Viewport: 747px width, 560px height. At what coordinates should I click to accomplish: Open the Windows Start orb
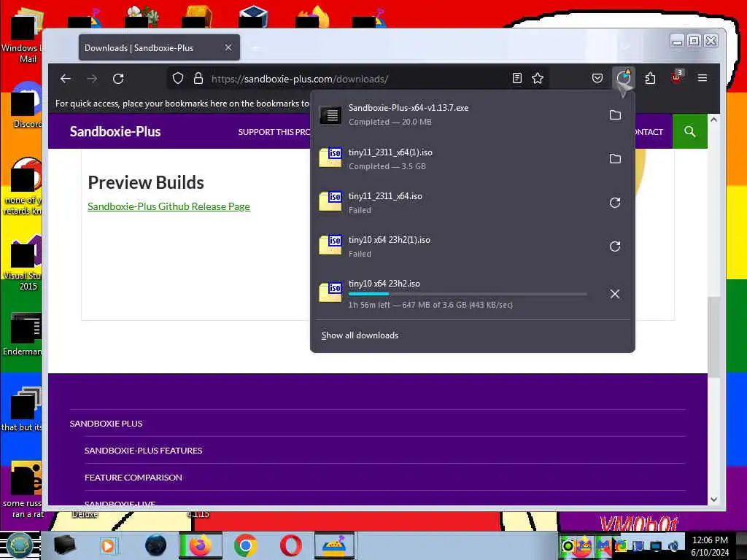19,545
